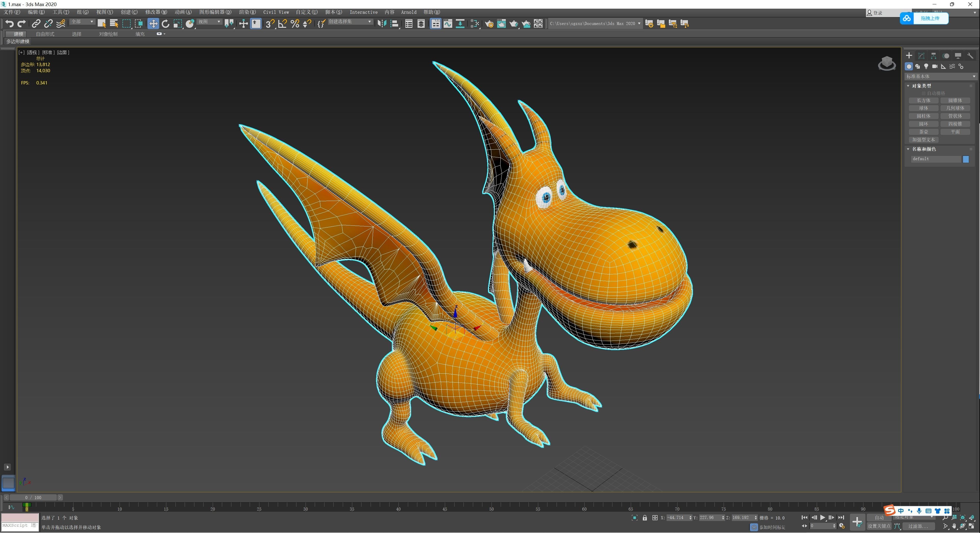Image resolution: width=980 pixels, height=533 pixels.
Task: Pick the Rectangular Selection Region icon
Action: pos(126,23)
